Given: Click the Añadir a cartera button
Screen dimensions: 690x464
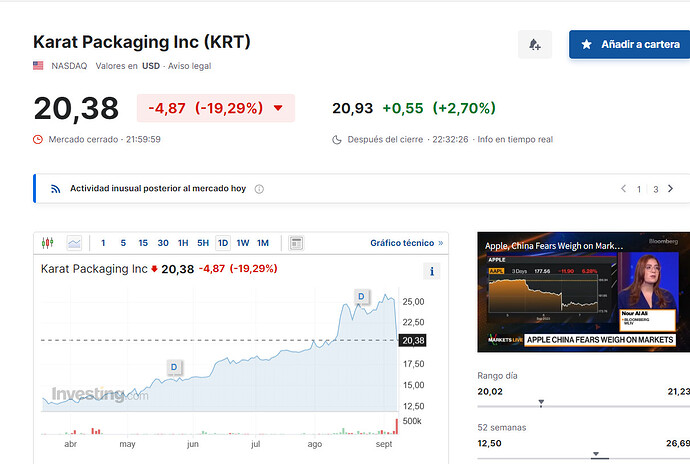Looking at the screenshot, I should click(629, 45).
